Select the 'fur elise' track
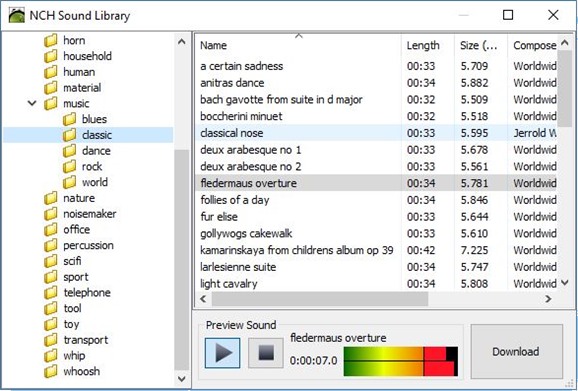 point(376,217)
